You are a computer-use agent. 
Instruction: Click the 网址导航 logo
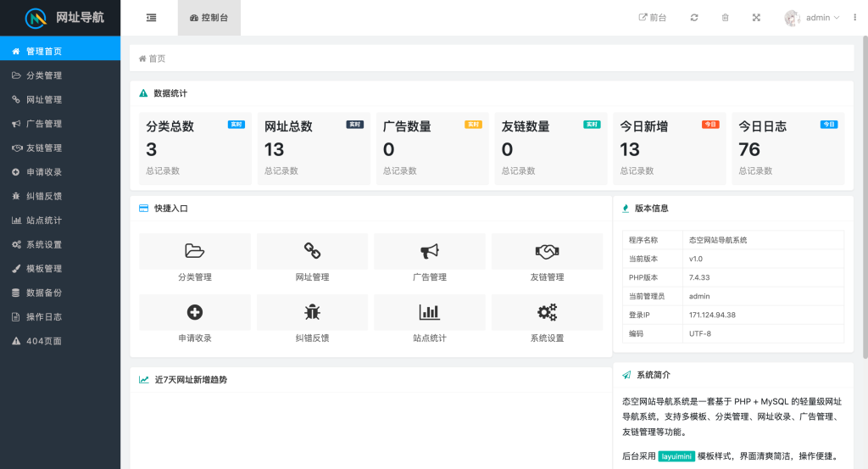[64, 18]
